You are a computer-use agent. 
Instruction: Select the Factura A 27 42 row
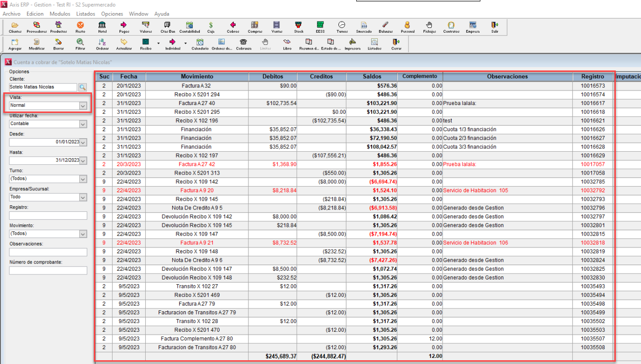(x=197, y=164)
